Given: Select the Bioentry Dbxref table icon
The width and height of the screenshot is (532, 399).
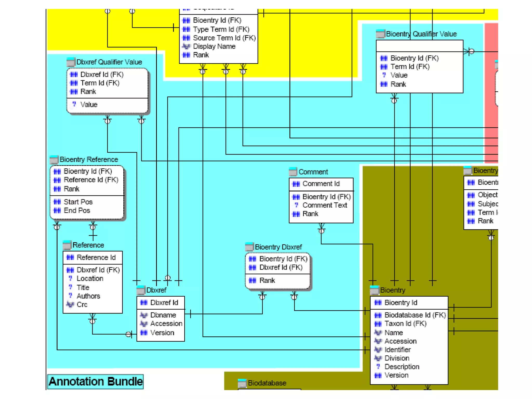Looking at the screenshot, I should pyautogui.click(x=249, y=247).
